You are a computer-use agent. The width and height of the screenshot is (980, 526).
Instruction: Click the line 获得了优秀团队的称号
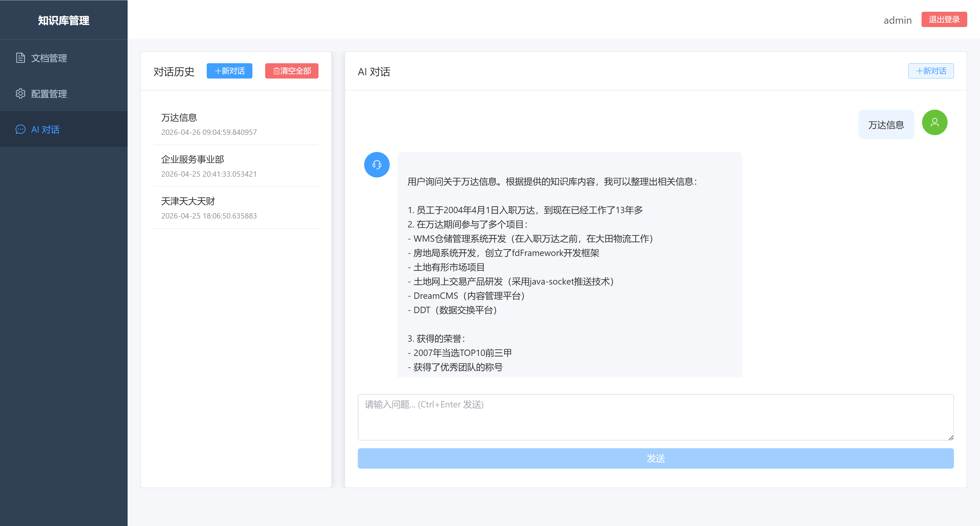455,367
